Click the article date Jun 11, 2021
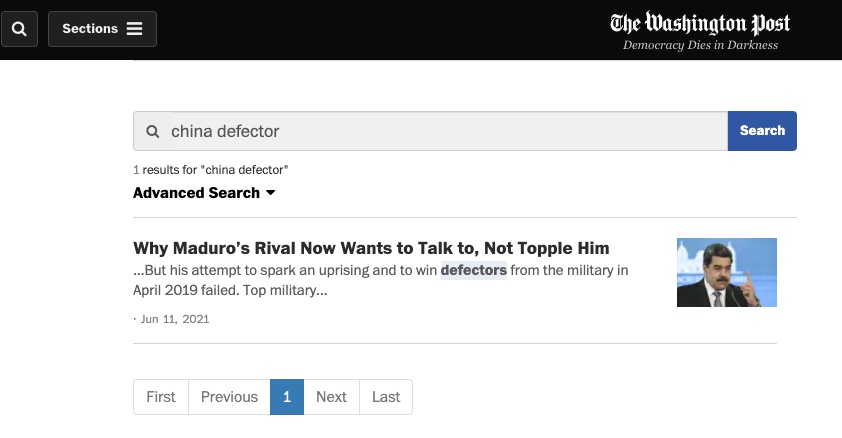The height and width of the screenshot is (438, 842). click(173, 319)
